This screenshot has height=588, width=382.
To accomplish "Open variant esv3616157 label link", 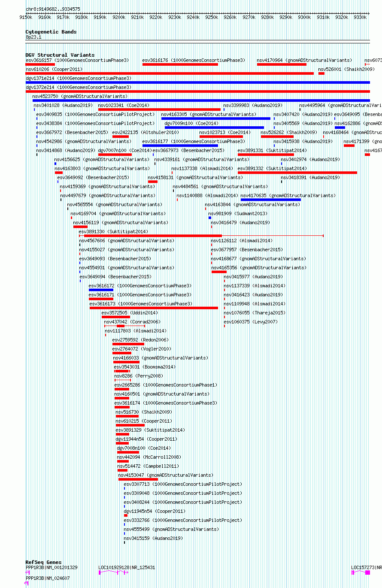I will (x=77, y=60).
